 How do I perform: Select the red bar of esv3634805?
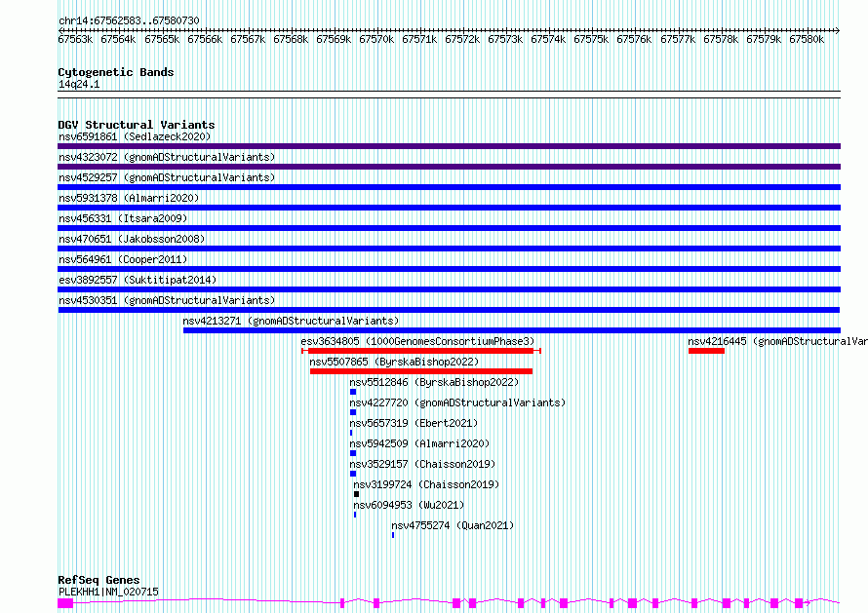[x=420, y=351]
